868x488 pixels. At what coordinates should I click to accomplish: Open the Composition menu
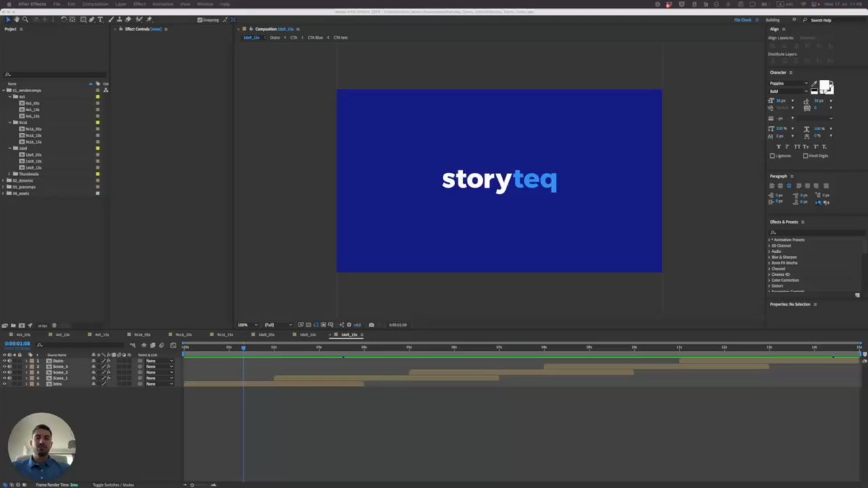click(95, 4)
